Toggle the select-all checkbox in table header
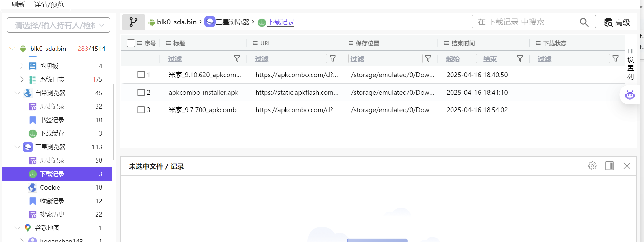Image resolution: width=644 pixels, height=242 pixels. [x=131, y=43]
